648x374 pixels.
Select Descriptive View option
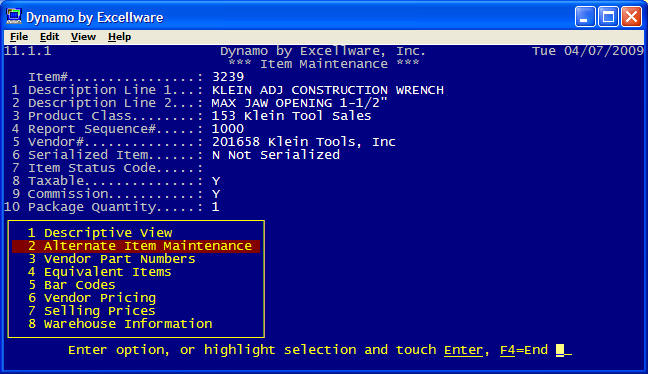[x=100, y=233]
